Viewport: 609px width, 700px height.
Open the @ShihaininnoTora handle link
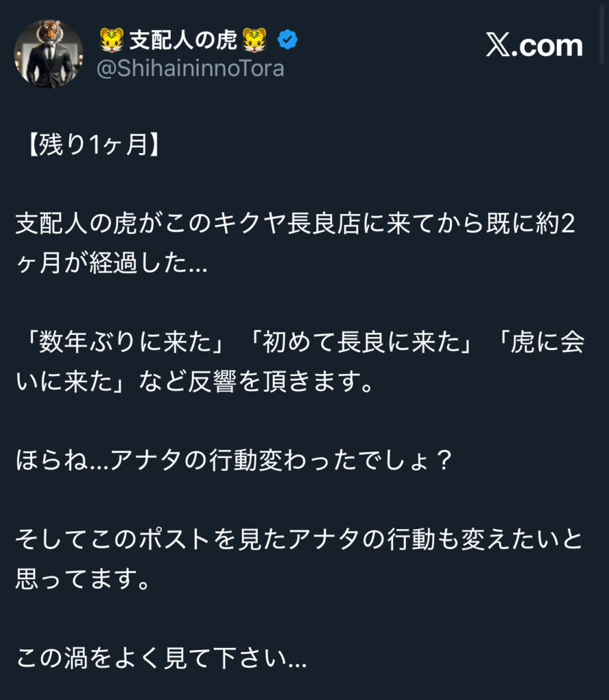(x=191, y=68)
